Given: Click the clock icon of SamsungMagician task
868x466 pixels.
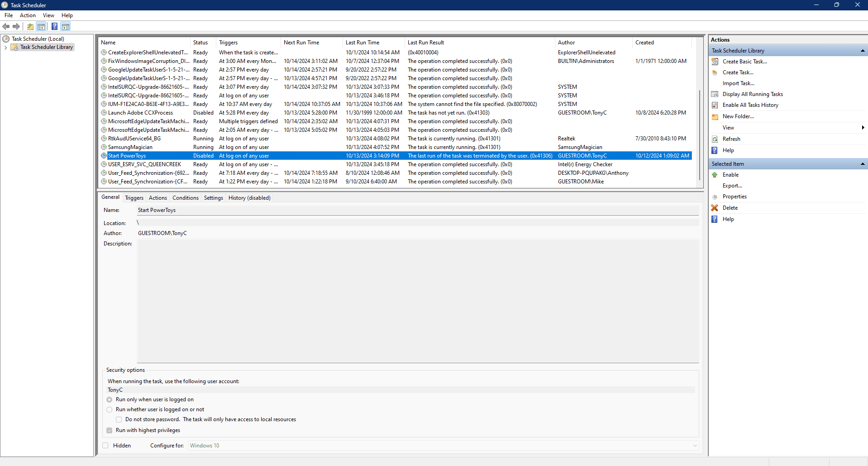Looking at the screenshot, I should (104, 147).
